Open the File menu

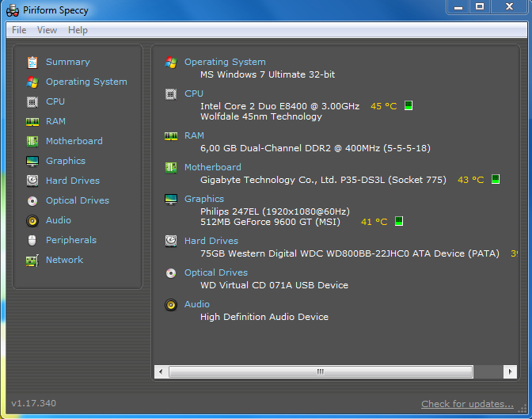coord(19,30)
